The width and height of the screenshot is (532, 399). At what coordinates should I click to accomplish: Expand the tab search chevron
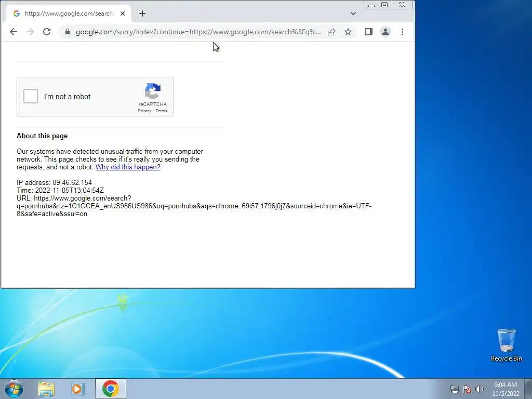(x=353, y=14)
